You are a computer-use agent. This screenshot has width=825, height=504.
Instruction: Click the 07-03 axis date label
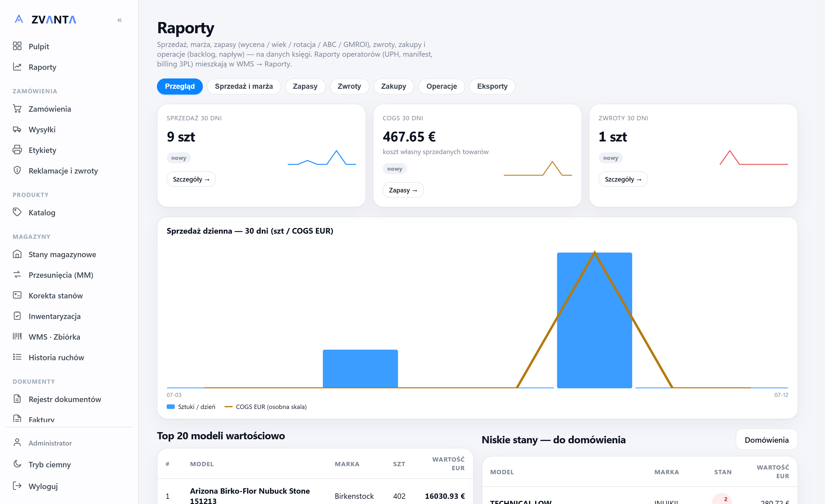(174, 395)
